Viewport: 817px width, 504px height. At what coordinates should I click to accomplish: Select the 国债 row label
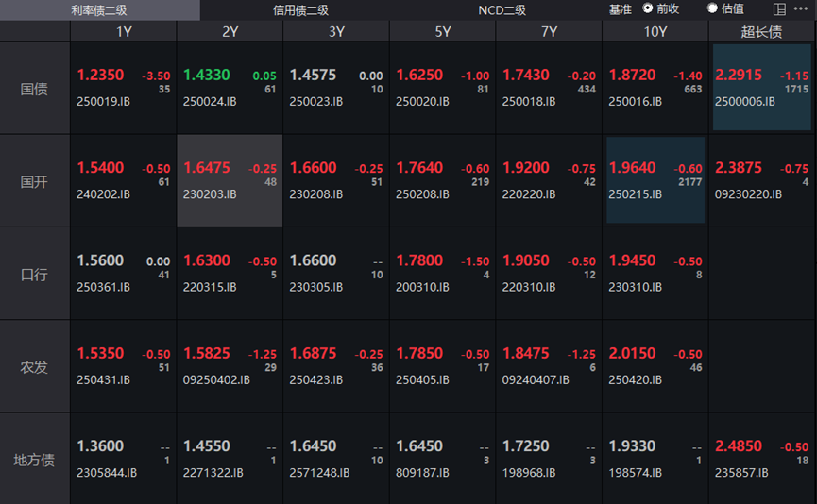[x=35, y=89]
